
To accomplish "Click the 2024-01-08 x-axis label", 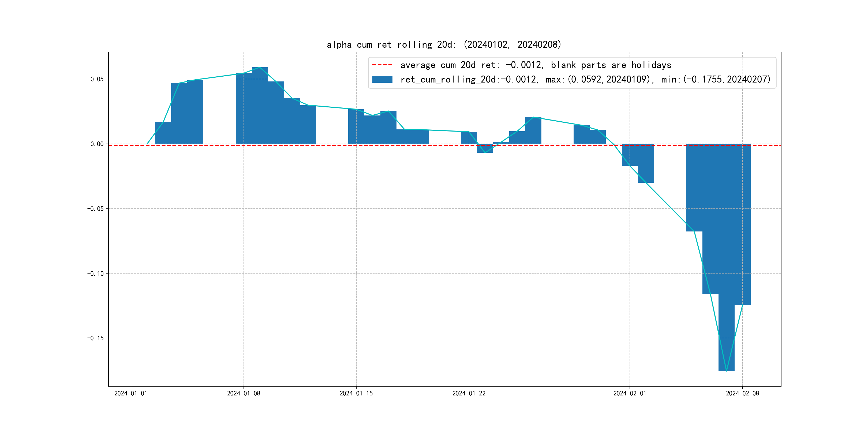I will pos(243,393).
